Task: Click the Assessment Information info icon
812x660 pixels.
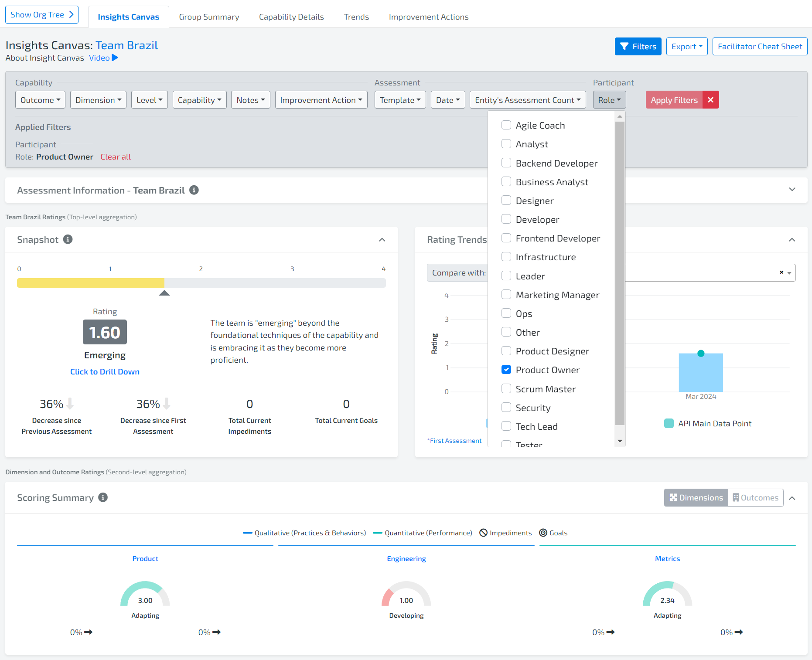Action: pos(194,190)
